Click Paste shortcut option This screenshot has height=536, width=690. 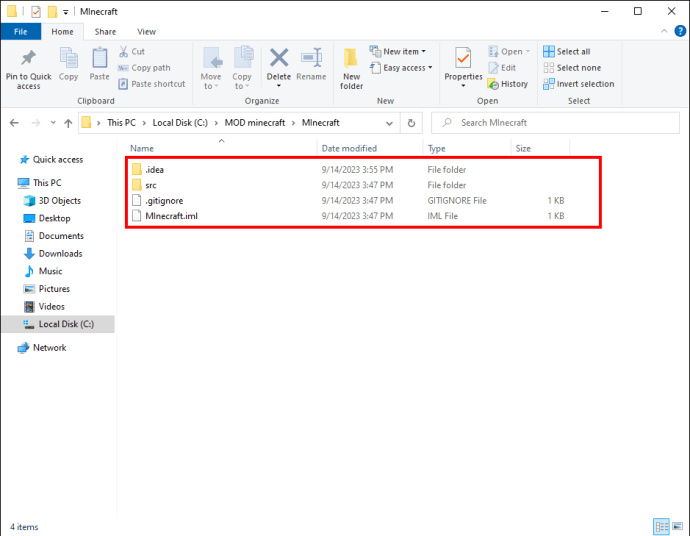[152, 84]
